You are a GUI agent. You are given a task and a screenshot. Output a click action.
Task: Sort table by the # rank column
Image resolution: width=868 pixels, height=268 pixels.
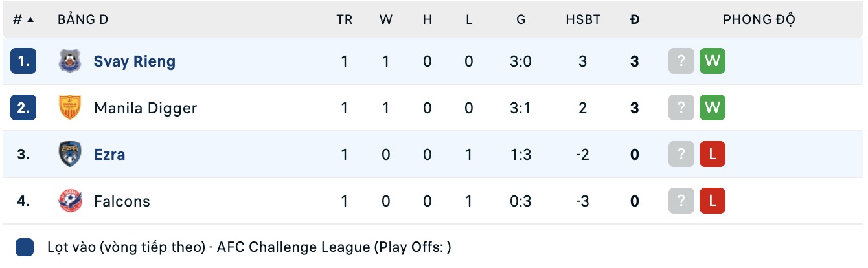tap(23, 19)
